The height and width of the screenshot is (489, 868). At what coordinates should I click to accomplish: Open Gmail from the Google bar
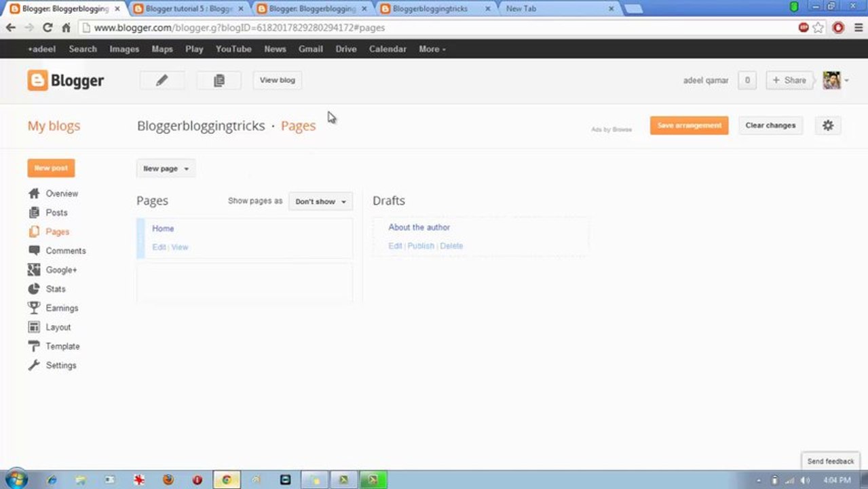[x=311, y=49]
